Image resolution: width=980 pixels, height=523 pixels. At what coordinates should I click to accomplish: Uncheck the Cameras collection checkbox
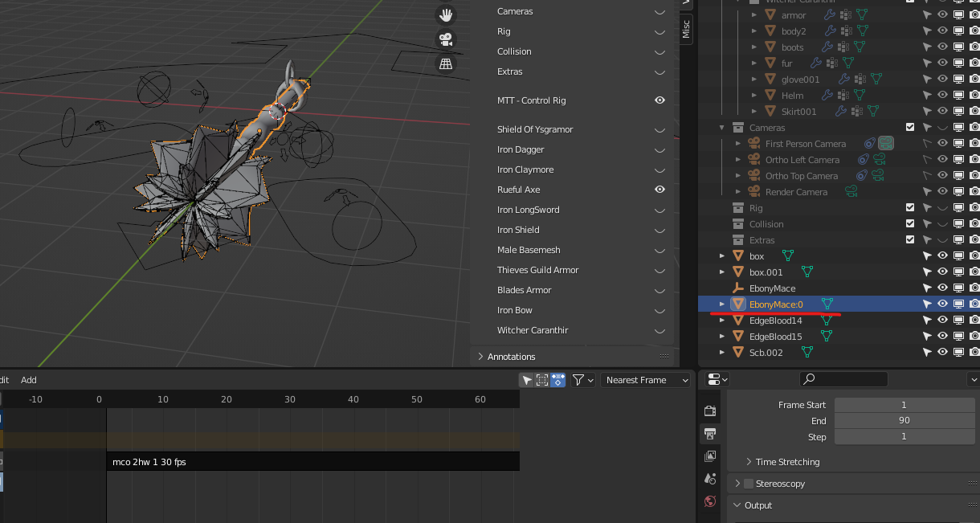tap(910, 128)
